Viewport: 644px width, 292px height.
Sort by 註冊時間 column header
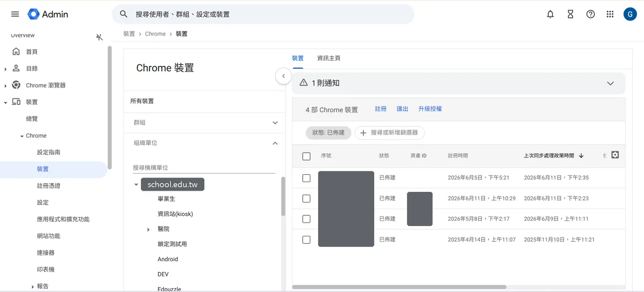point(458,156)
